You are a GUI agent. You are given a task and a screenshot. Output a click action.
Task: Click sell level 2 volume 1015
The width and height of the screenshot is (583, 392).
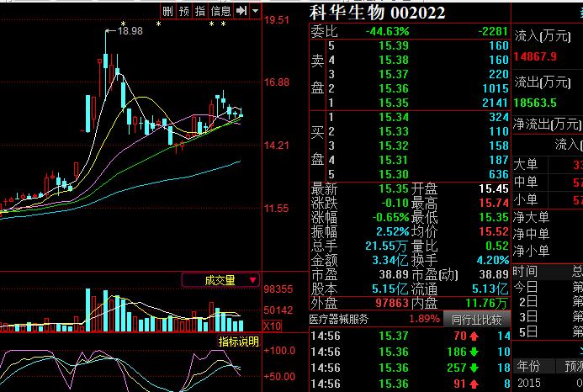coord(495,88)
